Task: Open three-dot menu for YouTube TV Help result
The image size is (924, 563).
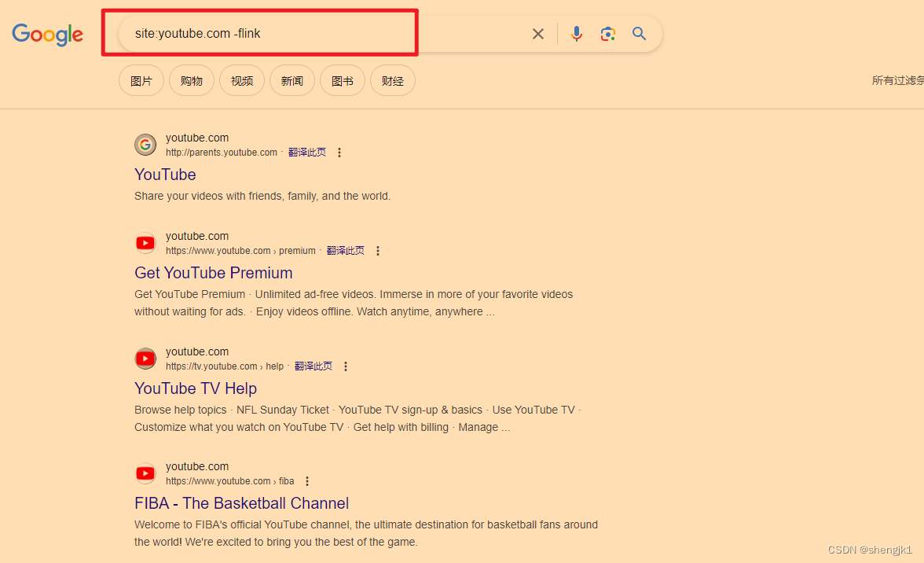Action: point(346,366)
